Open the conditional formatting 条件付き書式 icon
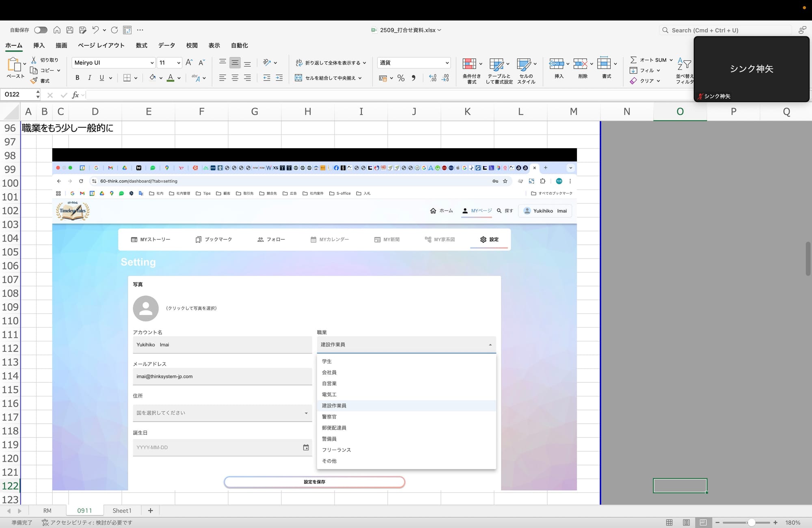The image size is (812, 528). coord(469,64)
